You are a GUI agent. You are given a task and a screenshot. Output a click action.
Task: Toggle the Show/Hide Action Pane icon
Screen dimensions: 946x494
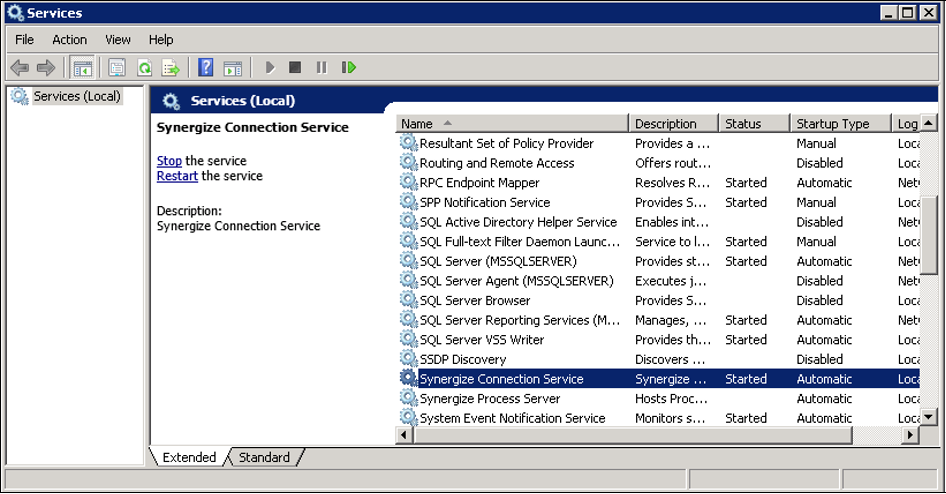pyautogui.click(x=232, y=68)
